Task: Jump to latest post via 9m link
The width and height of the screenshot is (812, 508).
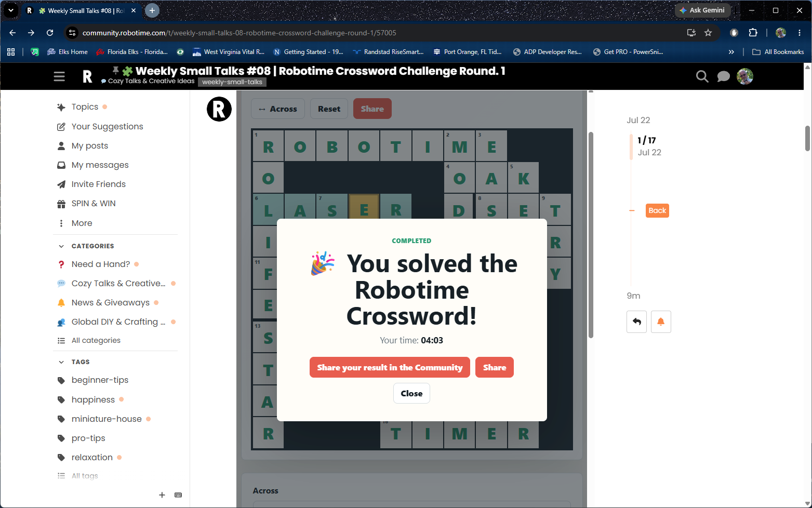Action: (x=633, y=296)
